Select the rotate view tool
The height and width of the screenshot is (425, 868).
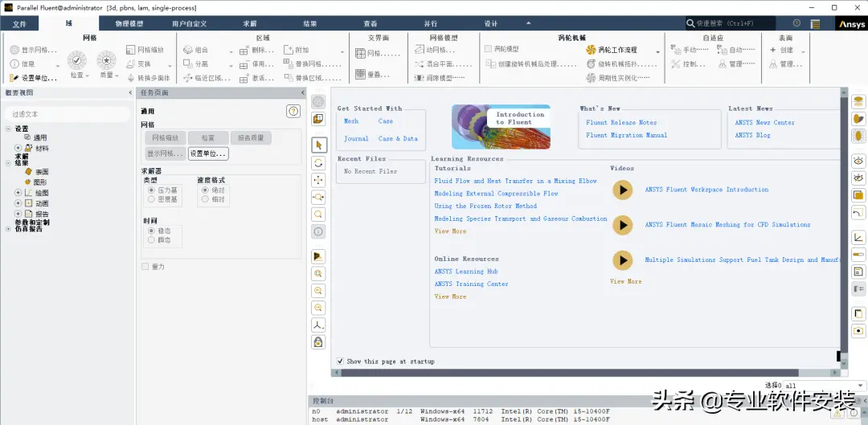coord(318,163)
